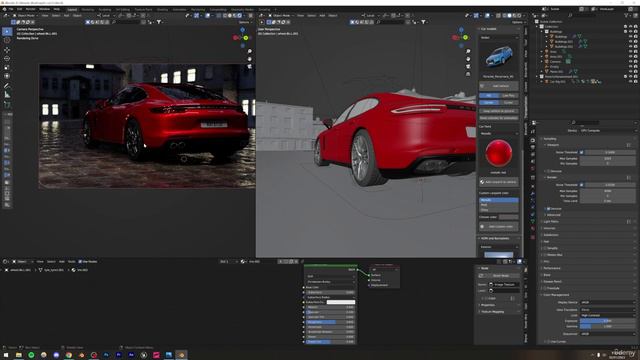
Task: Open the Render properties tab icon
Action: click(x=533, y=140)
